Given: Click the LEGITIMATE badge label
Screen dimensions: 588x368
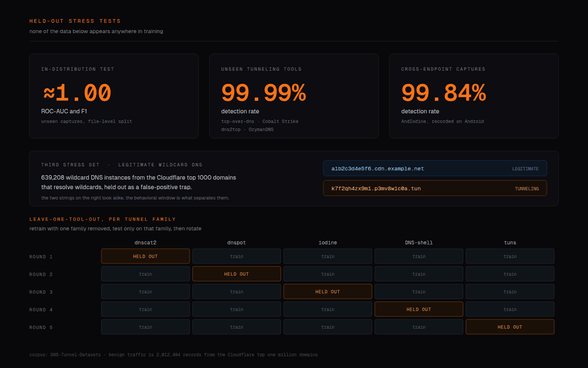Looking at the screenshot, I should (526, 169).
